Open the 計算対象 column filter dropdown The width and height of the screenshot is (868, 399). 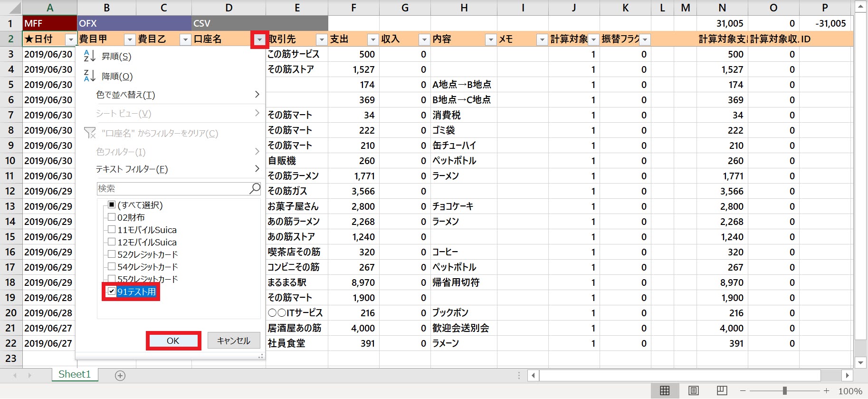point(593,39)
